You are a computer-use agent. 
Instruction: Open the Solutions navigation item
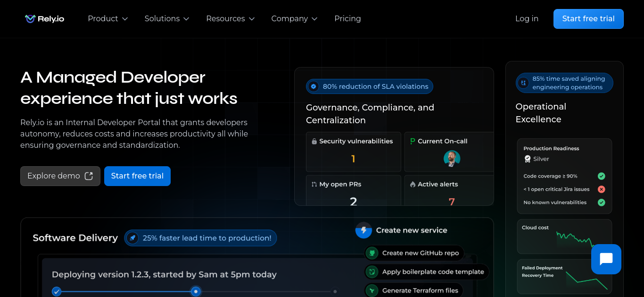(167, 18)
